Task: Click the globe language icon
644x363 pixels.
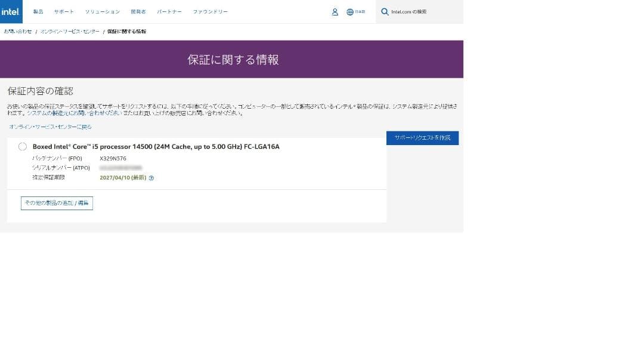Action: click(x=350, y=12)
